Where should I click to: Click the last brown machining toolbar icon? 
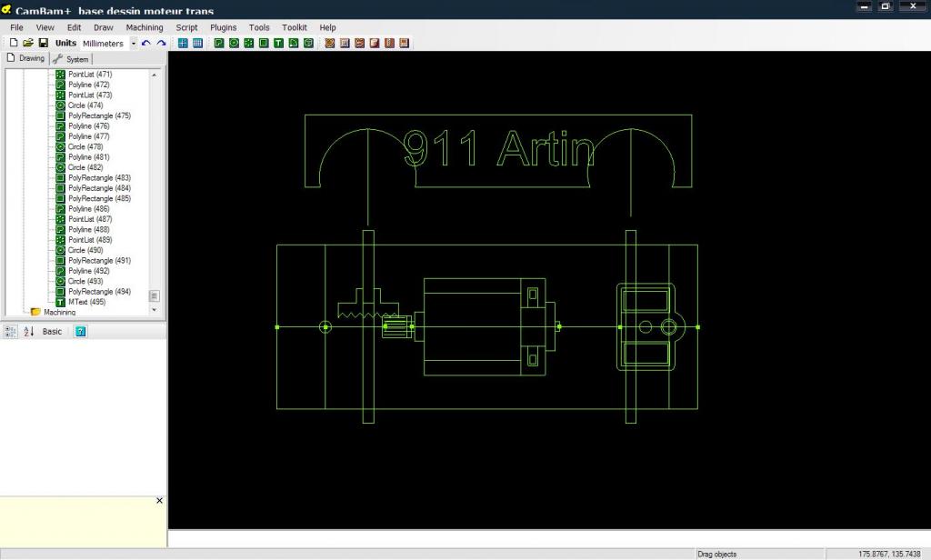(x=404, y=43)
